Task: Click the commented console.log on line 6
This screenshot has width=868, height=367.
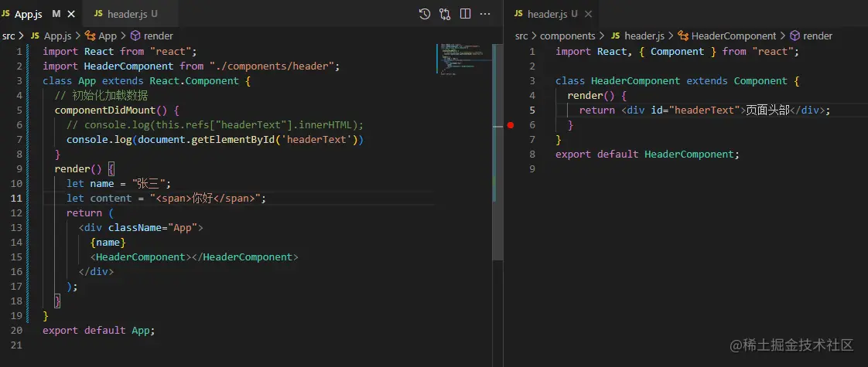Action: click(x=215, y=125)
